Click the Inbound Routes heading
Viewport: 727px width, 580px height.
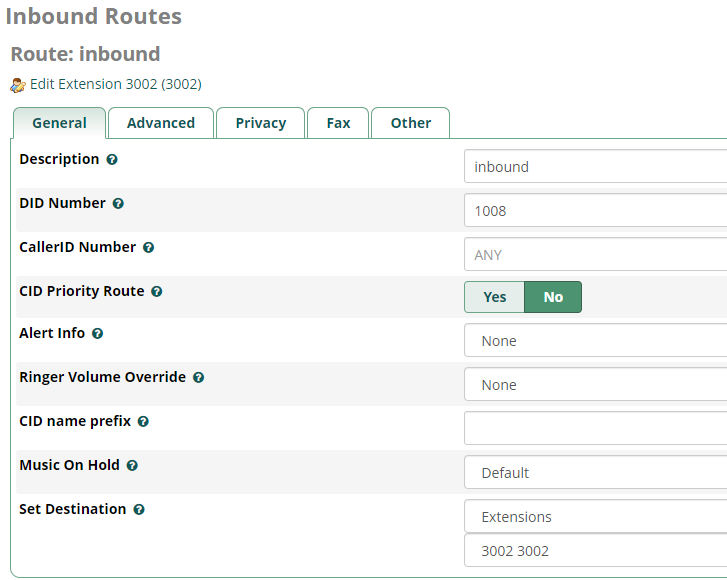click(94, 16)
